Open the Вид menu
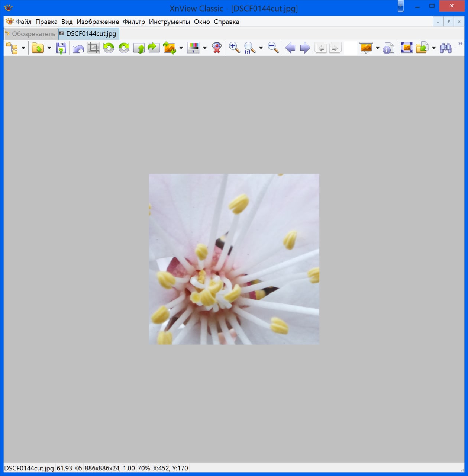 67,22
